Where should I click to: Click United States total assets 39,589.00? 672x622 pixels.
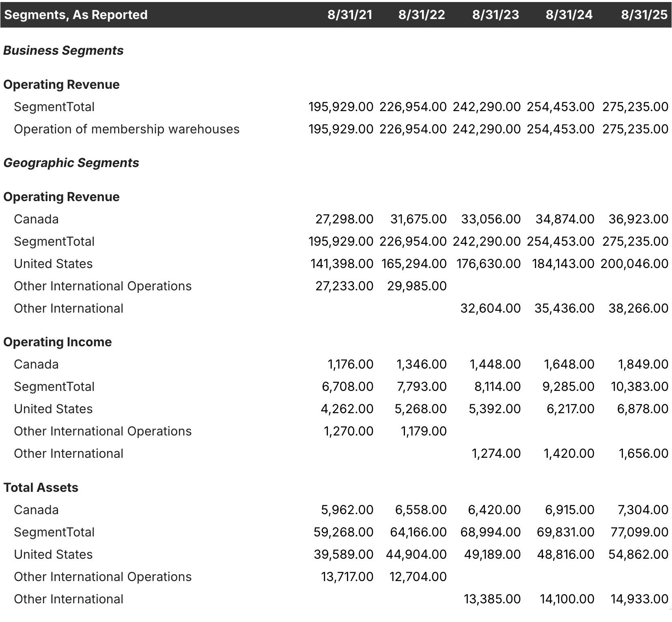pos(344,555)
